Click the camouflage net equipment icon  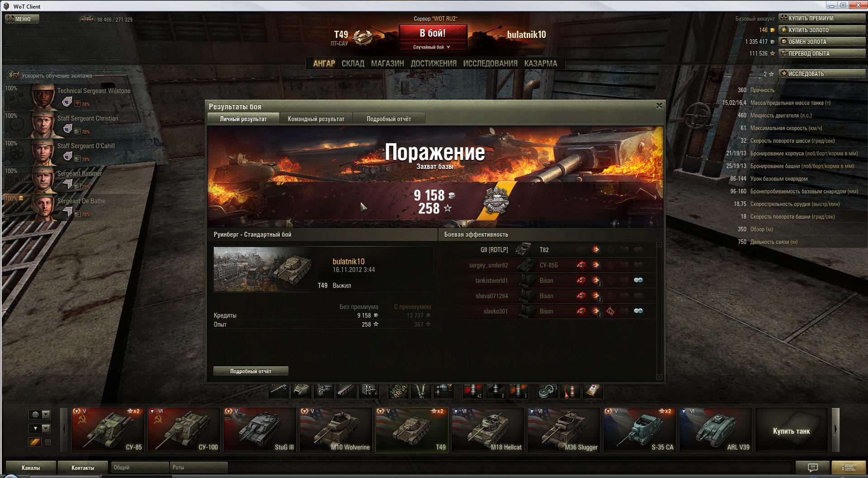pos(399,391)
